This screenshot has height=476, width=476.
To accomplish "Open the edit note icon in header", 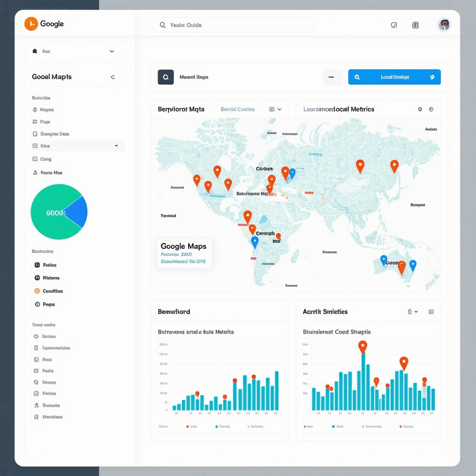I will [394, 25].
